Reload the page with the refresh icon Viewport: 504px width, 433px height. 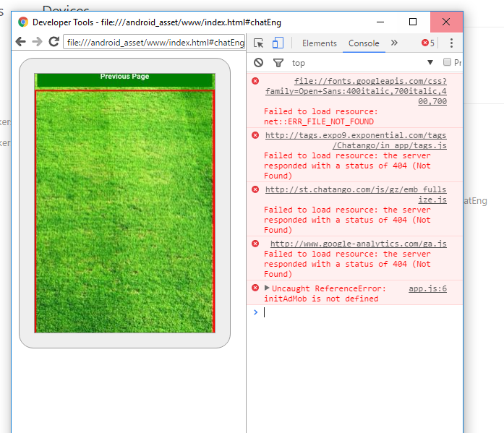54,42
